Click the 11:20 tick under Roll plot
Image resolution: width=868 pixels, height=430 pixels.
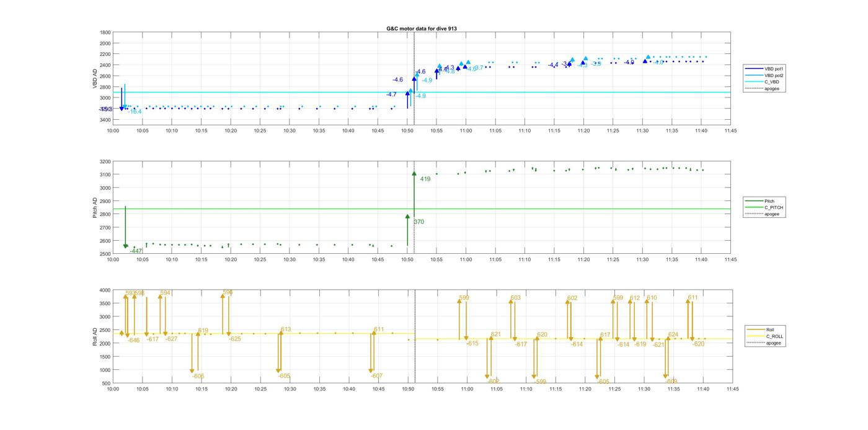[x=585, y=389]
